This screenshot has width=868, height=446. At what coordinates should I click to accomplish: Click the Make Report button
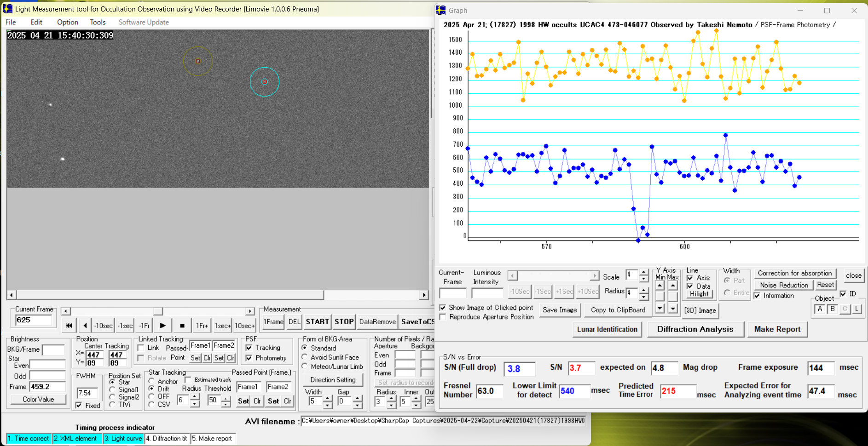[777, 329]
